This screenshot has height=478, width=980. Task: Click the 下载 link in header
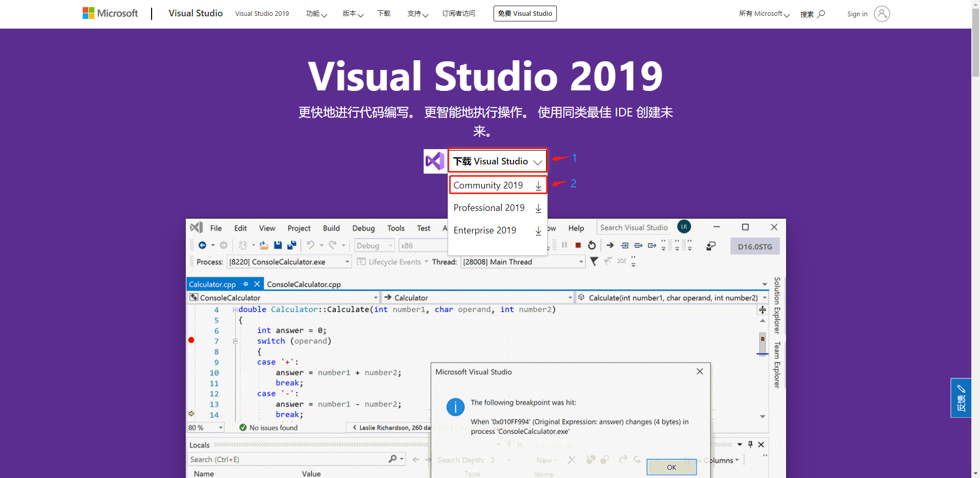pyautogui.click(x=384, y=14)
